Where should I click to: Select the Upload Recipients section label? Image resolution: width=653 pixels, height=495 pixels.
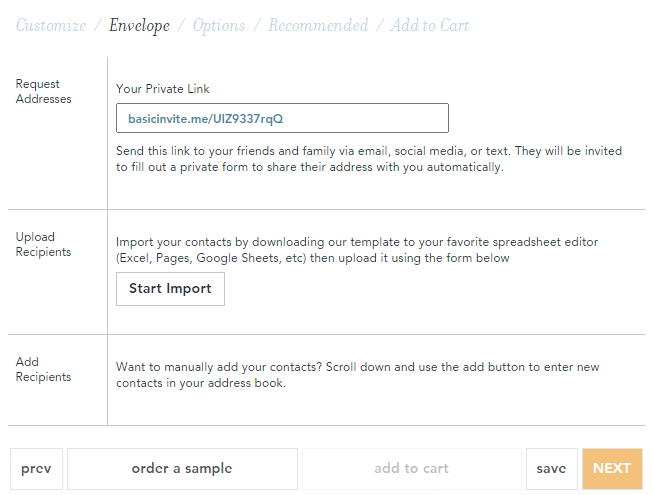point(43,244)
